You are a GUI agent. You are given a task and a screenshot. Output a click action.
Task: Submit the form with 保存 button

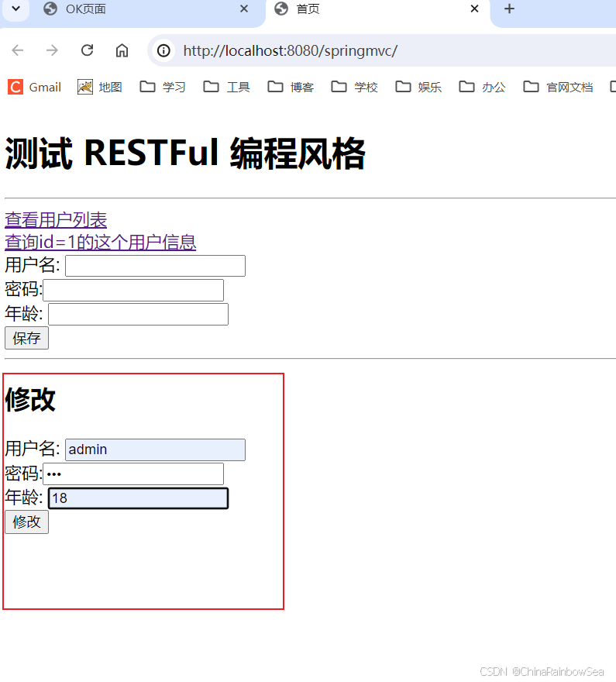(26, 339)
